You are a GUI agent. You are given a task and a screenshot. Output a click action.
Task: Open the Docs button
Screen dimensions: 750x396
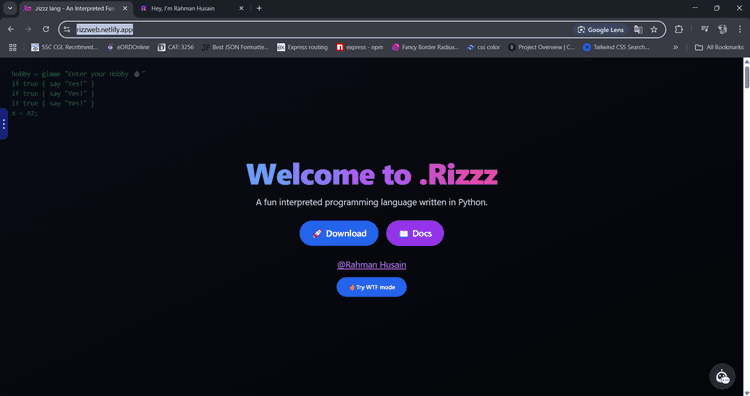tap(415, 233)
